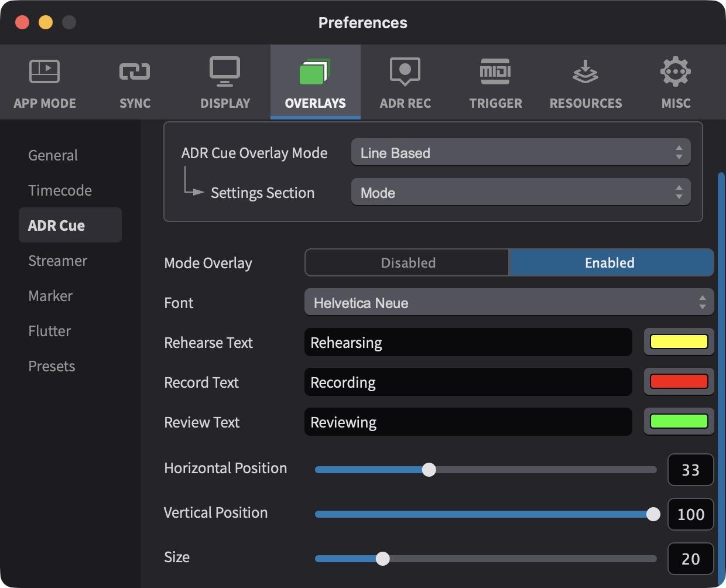Open the Font dropdown showing Helvetica Neue
The width and height of the screenshot is (726, 588).
click(509, 303)
